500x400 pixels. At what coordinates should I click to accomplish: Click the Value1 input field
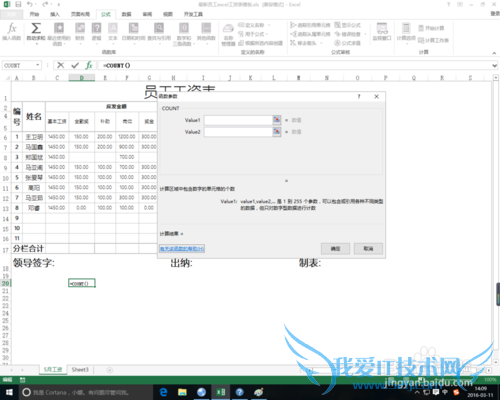[238, 120]
